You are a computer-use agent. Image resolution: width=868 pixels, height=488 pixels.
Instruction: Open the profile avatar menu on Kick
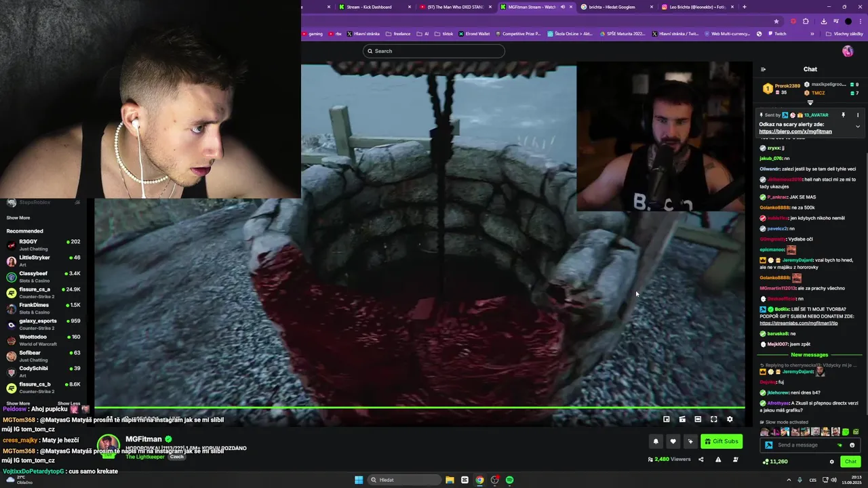tap(848, 51)
